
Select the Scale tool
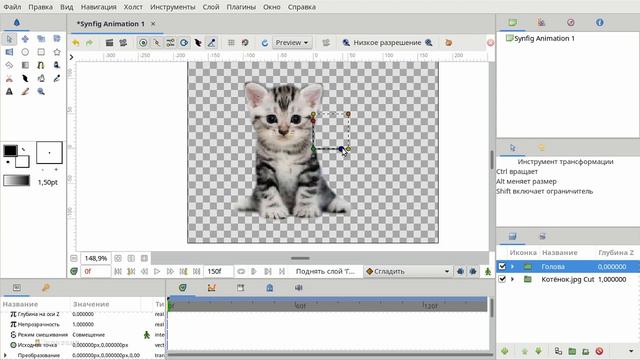coord(41,39)
